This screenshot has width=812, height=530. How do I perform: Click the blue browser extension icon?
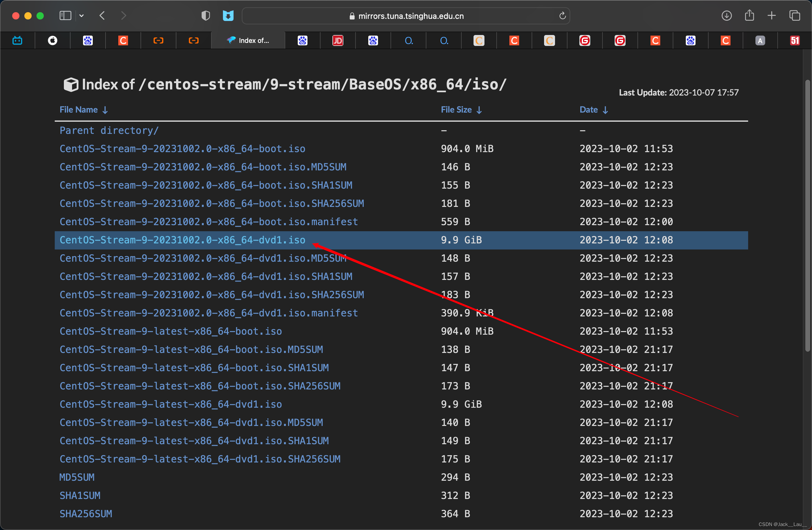pos(228,16)
